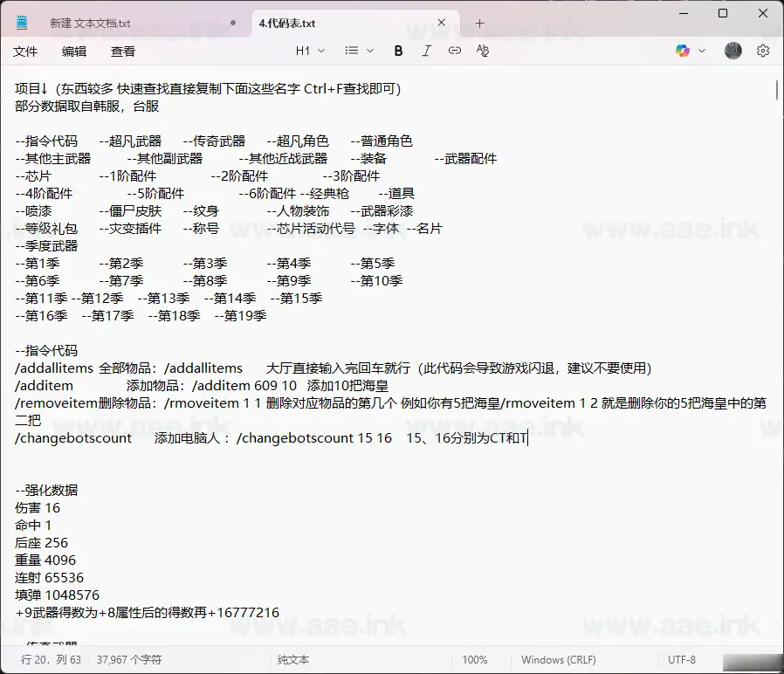Viewport: 784px width, 674px height.
Task: Insert a hyperlink using the link icon
Action: coord(454,51)
